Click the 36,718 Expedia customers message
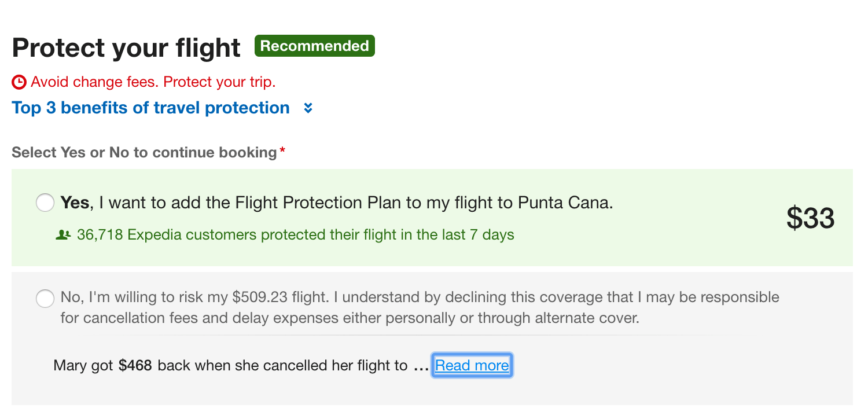Screen dimensions: 868x419 tap(295, 235)
